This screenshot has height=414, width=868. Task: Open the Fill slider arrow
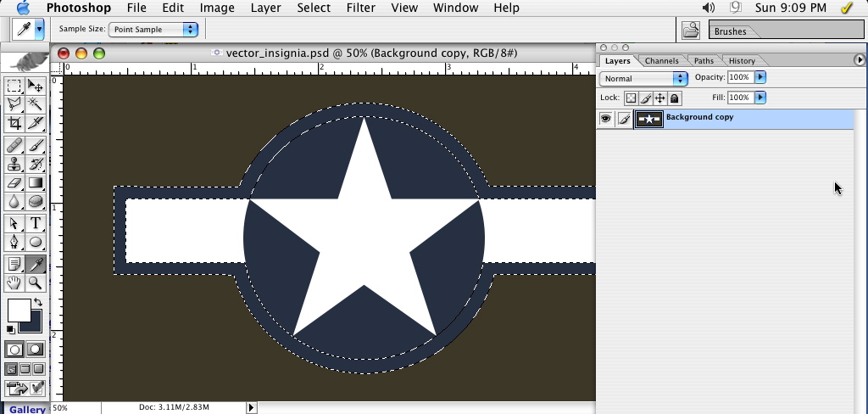click(760, 98)
